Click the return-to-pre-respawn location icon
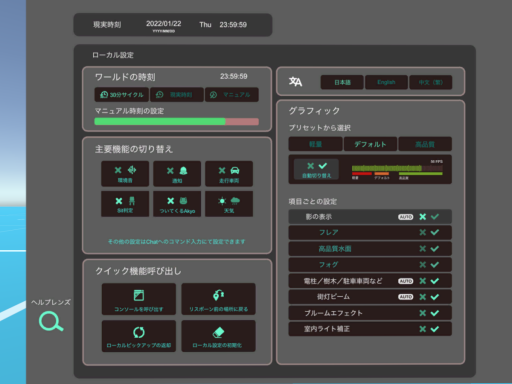Screen dimensions: 512x384 (219, 295)
